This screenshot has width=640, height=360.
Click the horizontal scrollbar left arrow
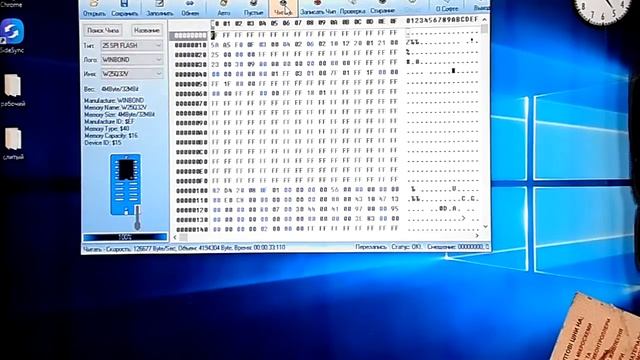(175, 237)
